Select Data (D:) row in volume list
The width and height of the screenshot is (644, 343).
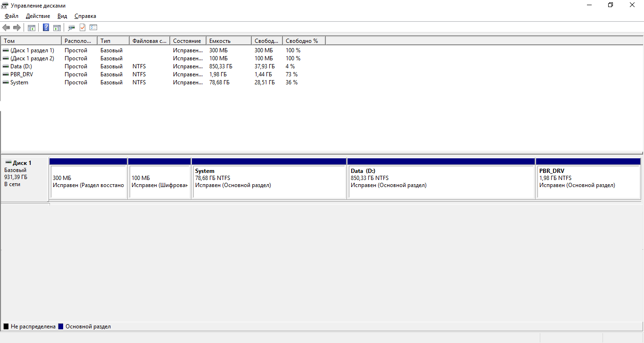coord(21,66)
